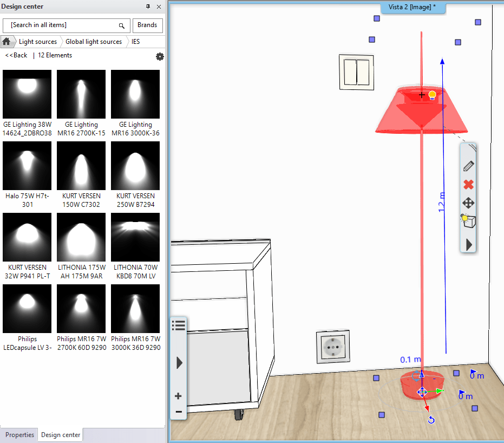Click the pin icon on Design center panel
The width and height of the screenshot is (504, 443).
(147, 6)
